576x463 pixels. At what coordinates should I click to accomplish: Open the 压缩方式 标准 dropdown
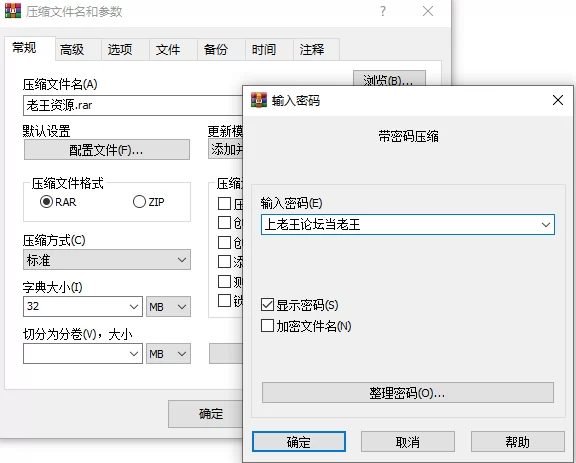[107, 260]
